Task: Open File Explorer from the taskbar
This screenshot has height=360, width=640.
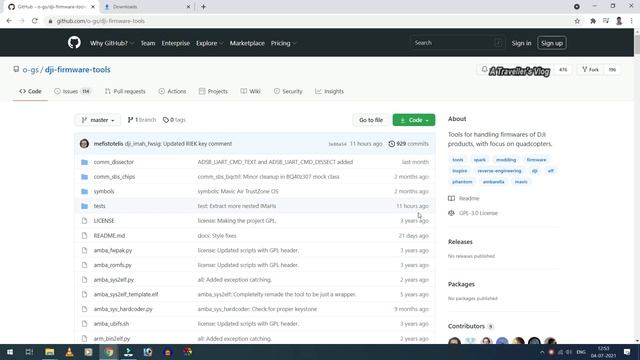Action: 49,352
